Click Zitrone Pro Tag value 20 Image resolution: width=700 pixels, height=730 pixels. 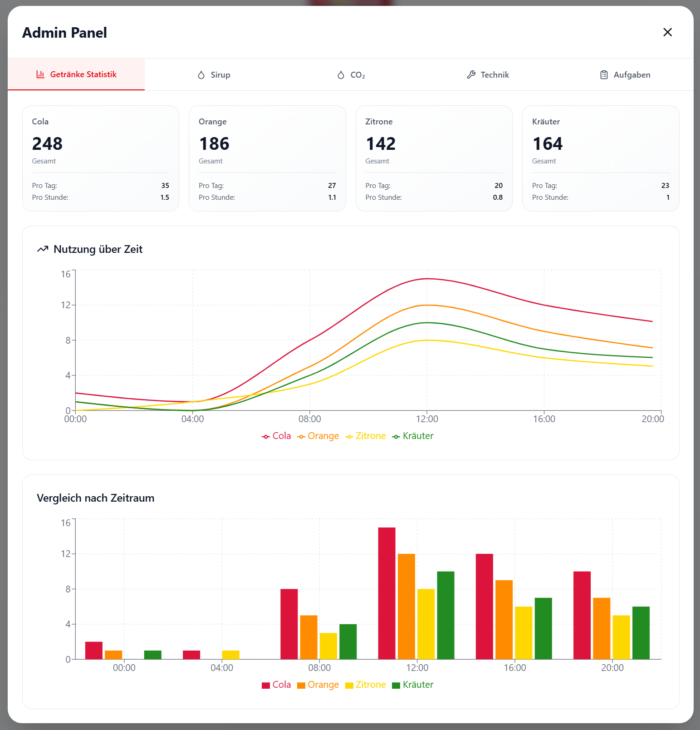coord(499,186)
